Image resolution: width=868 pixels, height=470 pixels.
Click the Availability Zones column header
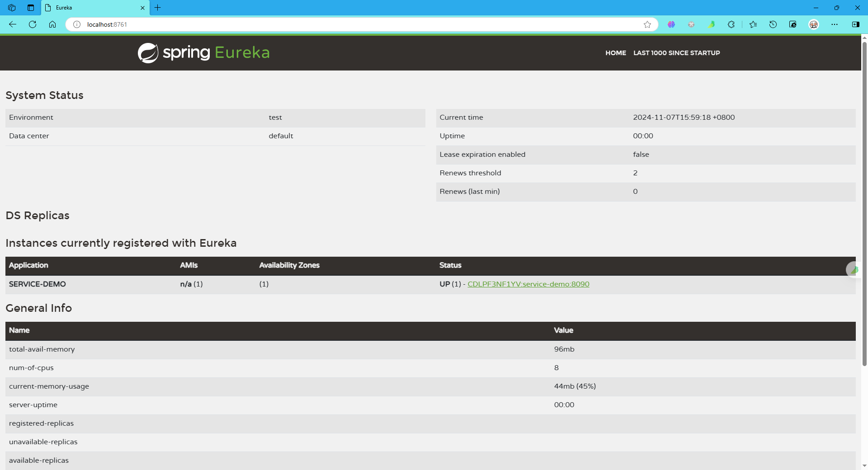289,265
